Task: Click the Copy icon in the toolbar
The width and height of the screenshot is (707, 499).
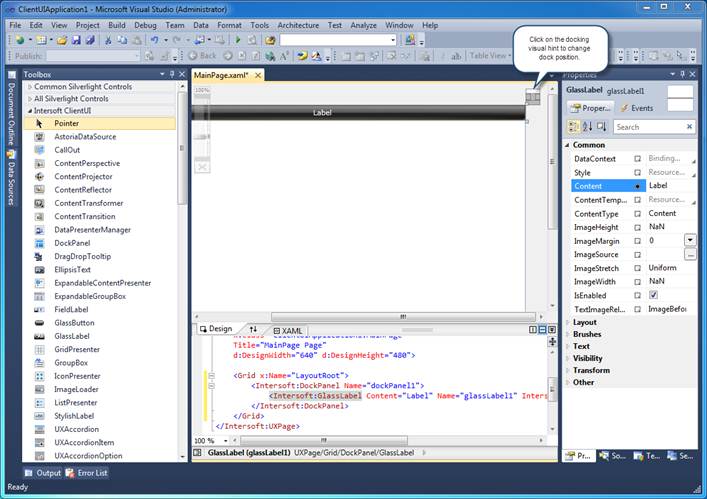Action: pos(122,40)
